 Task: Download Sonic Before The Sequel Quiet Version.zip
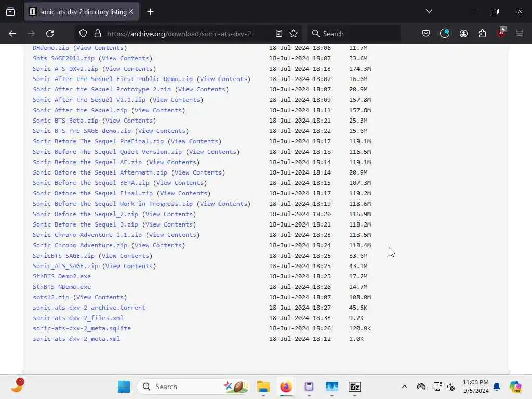pos(107,152)
